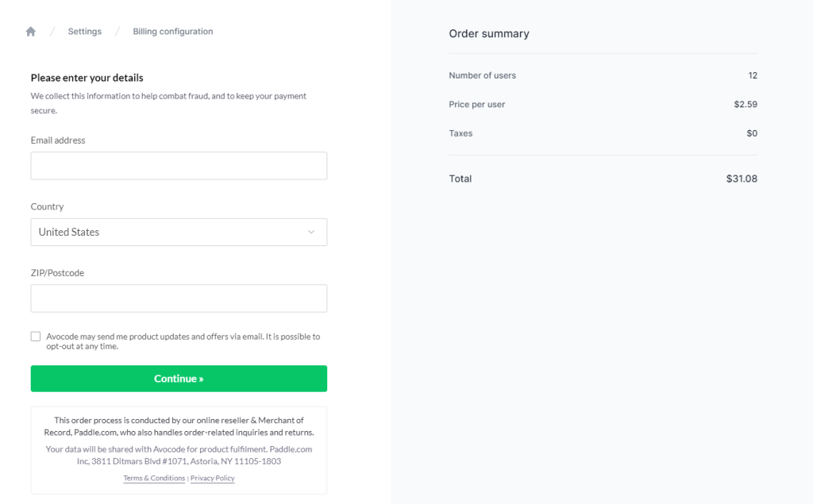Image resolution: width=813 pixels, height=504 pixels.
Task: Click the Paddle.com reseller notice text
Action: tap(179, 426)
